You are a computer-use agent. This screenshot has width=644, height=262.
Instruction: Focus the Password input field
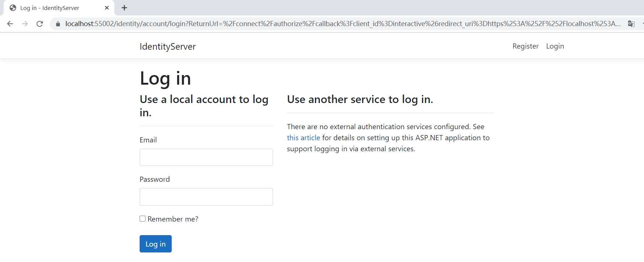click(206, 197)
